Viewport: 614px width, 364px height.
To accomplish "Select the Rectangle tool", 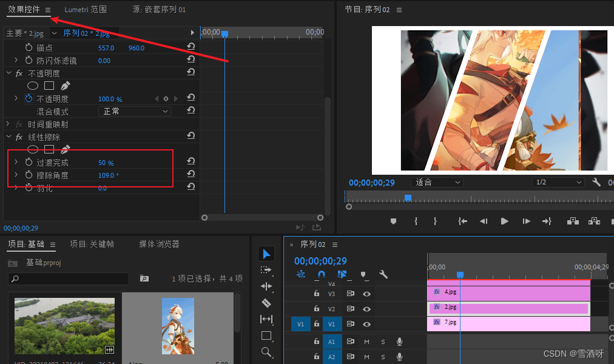I will [266, 335].
